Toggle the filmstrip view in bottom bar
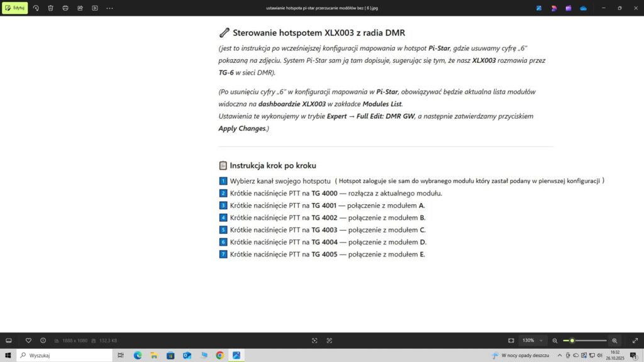644x362 pixels. [x=9, y=341]
